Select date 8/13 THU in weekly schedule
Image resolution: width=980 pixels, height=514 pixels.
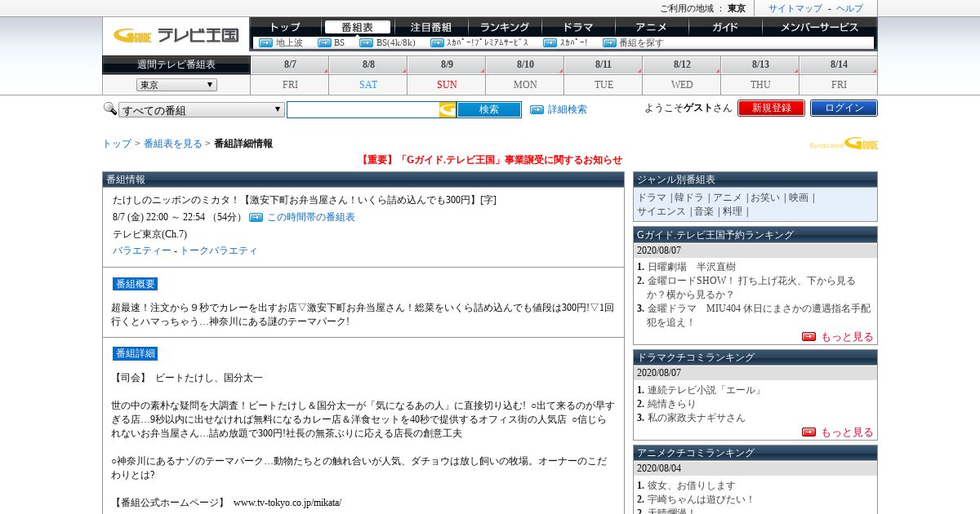(x=760, y=75)
